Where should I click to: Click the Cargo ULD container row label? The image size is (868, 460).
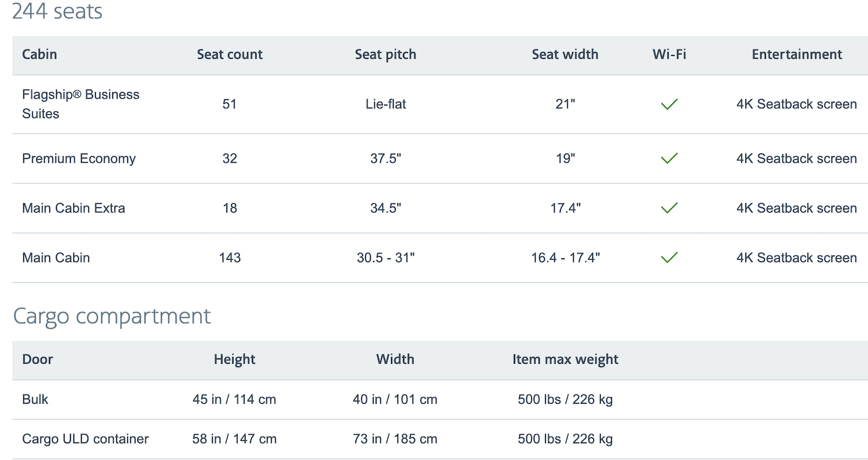click(x=85, y=439)
